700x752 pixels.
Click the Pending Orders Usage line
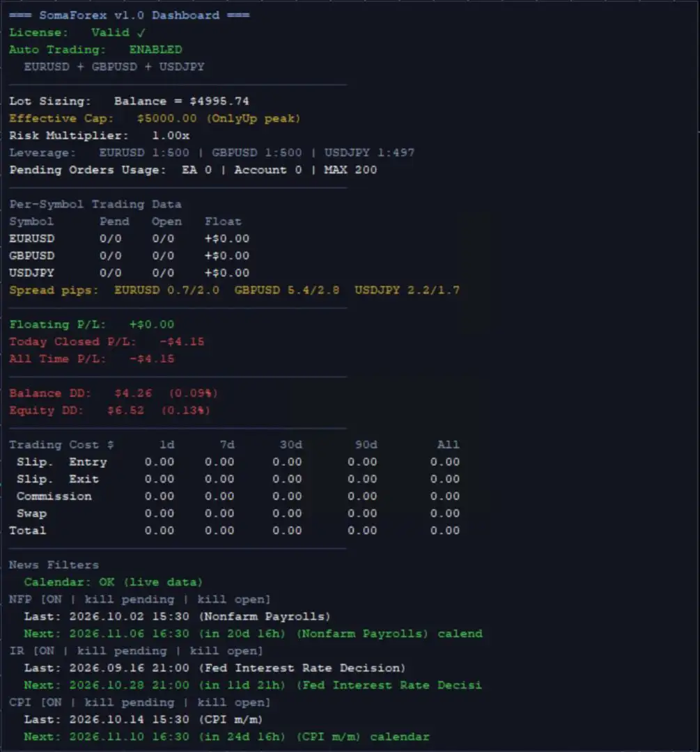click(193, 171)
